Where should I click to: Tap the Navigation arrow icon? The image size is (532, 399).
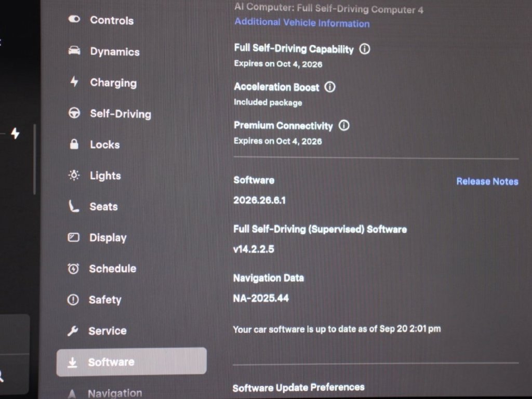coord(72,394)
